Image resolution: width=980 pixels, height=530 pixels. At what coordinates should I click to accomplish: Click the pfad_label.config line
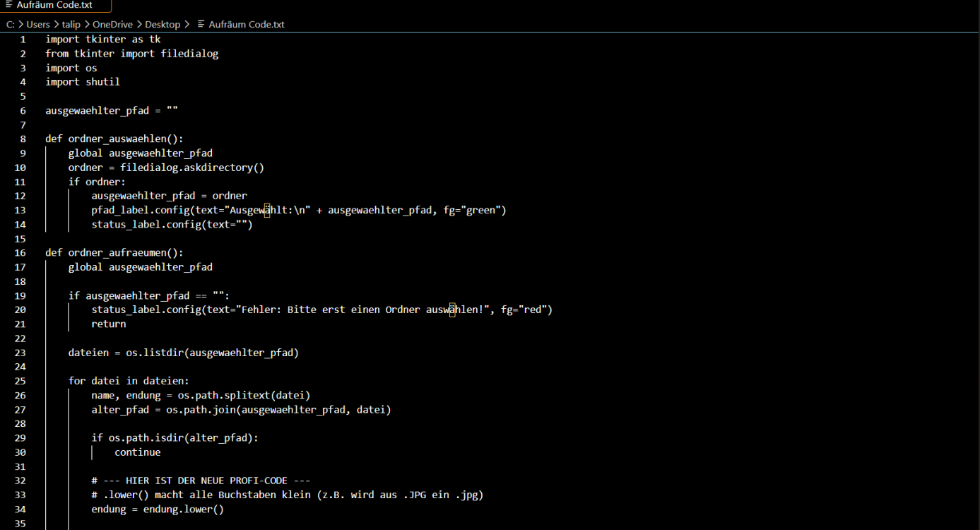coord(299,210)
